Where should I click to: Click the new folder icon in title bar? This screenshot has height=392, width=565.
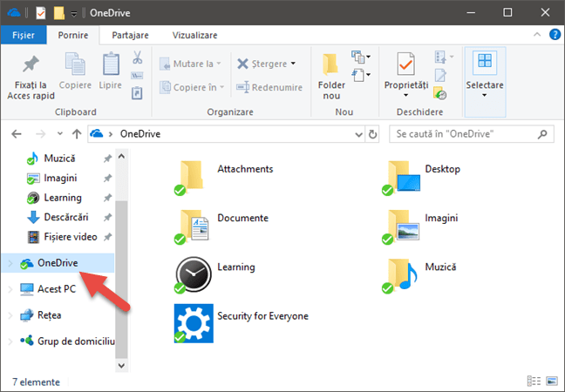58,13
